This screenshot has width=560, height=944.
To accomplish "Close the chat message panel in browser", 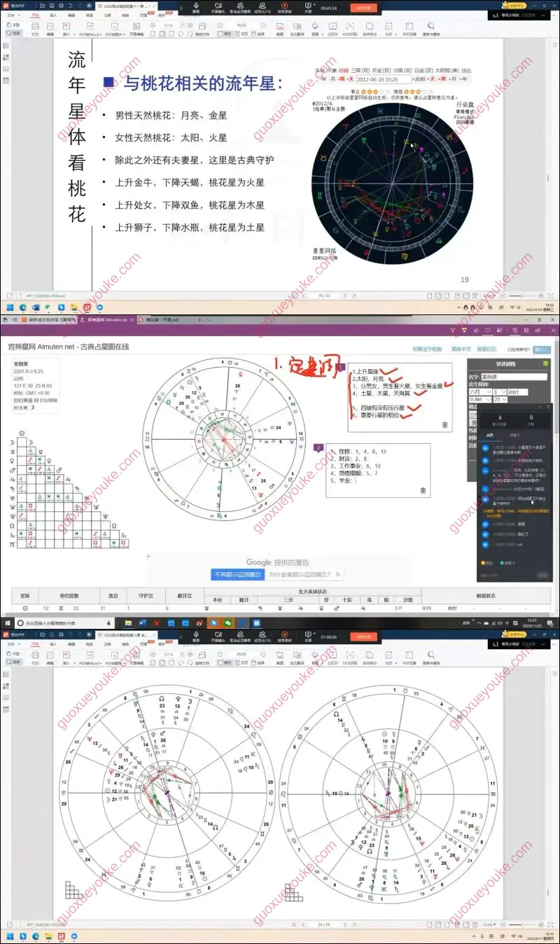I will click(548, 407).
